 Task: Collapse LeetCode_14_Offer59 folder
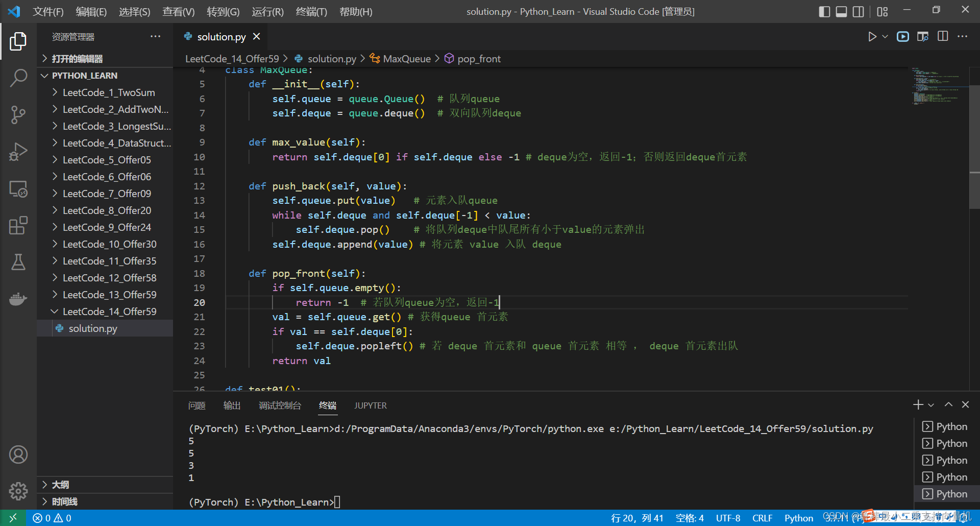[x=105, y=312]
